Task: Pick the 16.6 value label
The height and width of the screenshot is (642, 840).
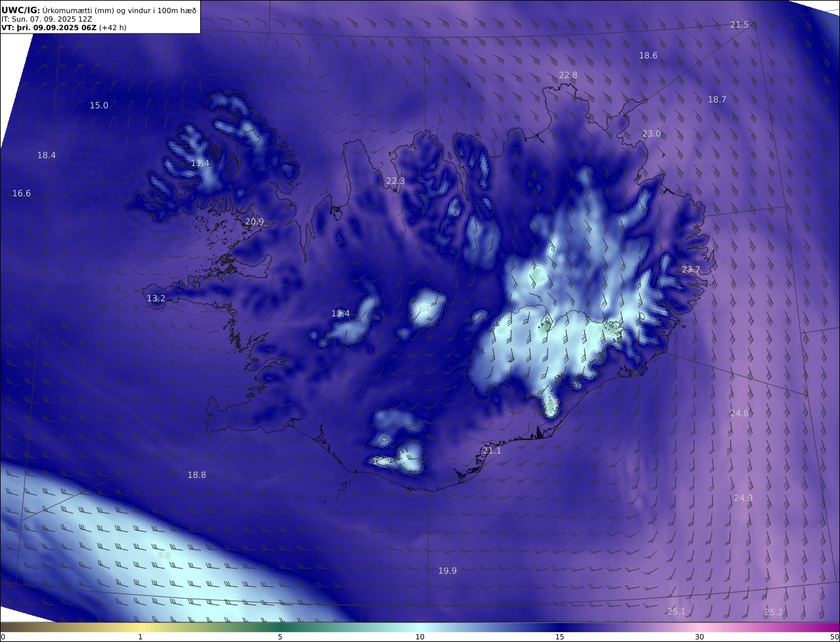Action: click(22, 194)
